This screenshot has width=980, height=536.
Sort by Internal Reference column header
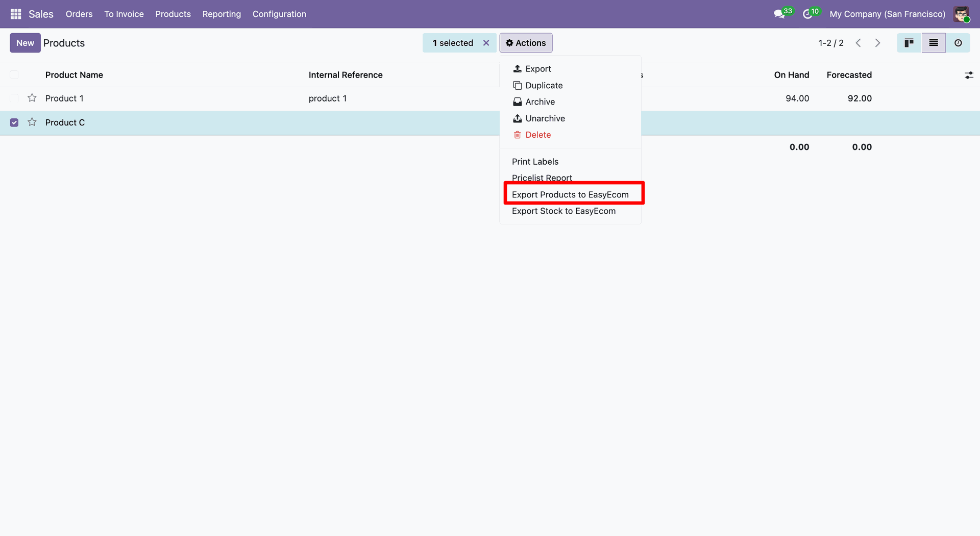point(346,75)
